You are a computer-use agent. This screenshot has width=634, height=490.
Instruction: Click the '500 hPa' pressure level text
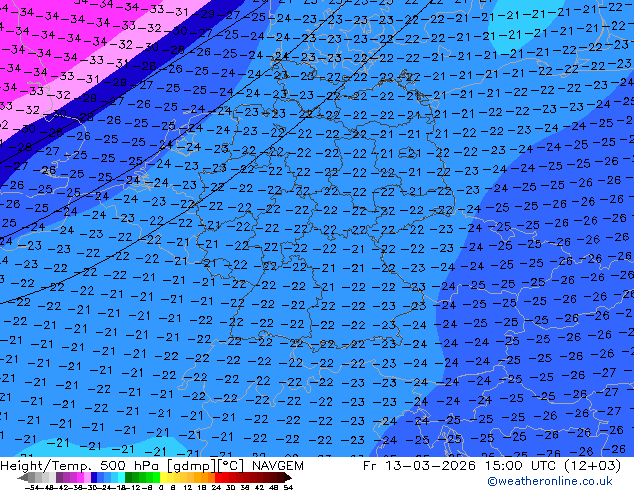coord(130,466)
